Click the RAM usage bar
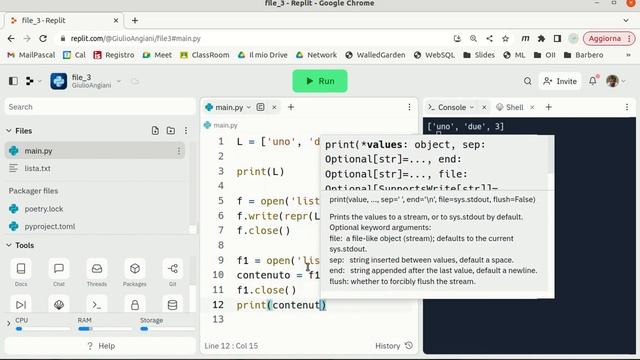The image size is (640, 360). pyautogui.click(x=105, y=329)
